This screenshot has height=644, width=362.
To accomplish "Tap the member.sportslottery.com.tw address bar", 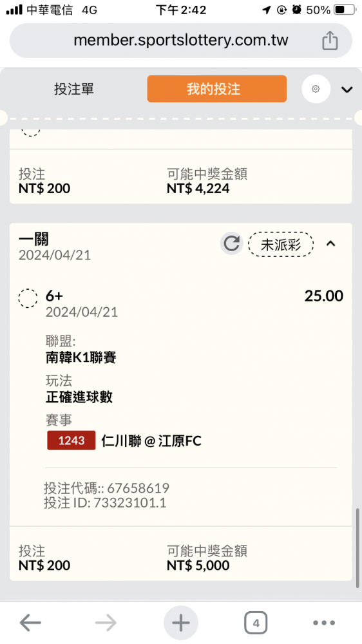I will 181,40.
